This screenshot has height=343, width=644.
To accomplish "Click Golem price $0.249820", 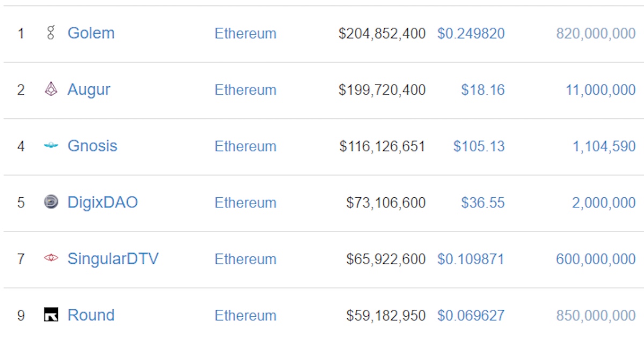I will 471,33.
